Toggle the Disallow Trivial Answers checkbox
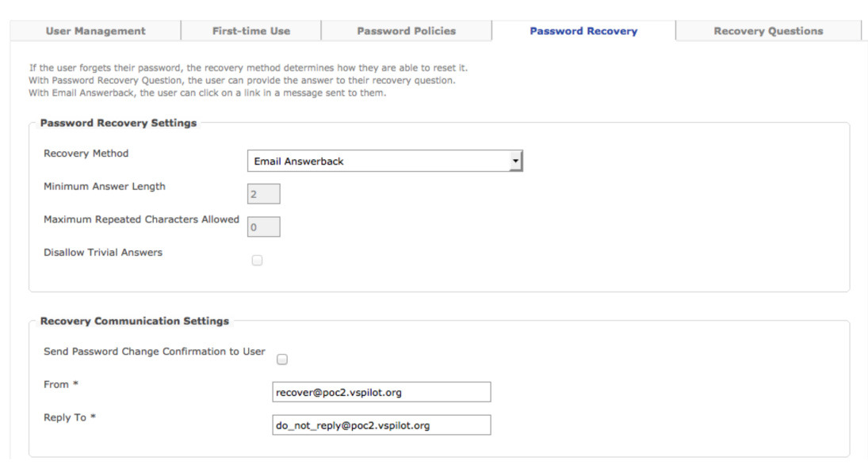868x468 pixels. [257, 260]
